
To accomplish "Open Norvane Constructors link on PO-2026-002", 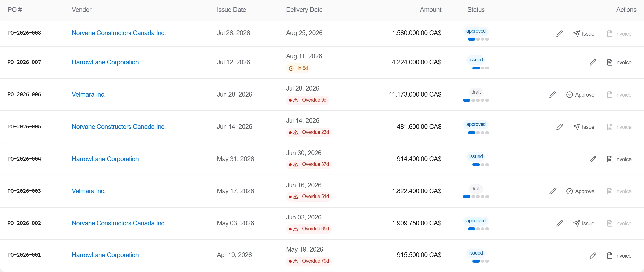I will (119, 223).
